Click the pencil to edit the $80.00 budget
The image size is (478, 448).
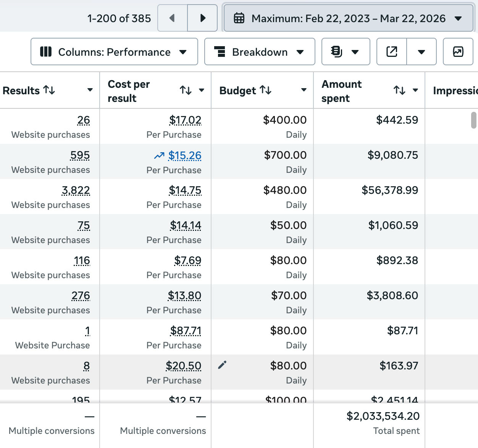(x=222, y=365)
